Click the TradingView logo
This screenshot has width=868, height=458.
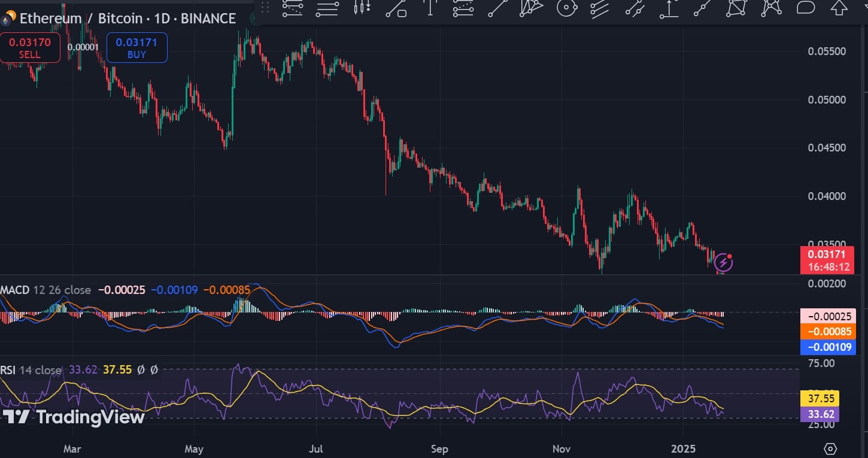coord(73,417)
